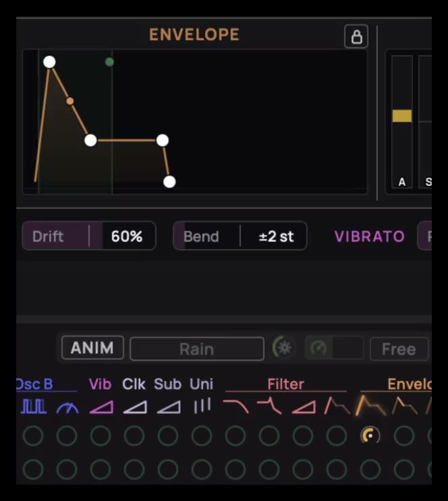Click second-row mod slot under Sub ramp

tap(168, 469)
